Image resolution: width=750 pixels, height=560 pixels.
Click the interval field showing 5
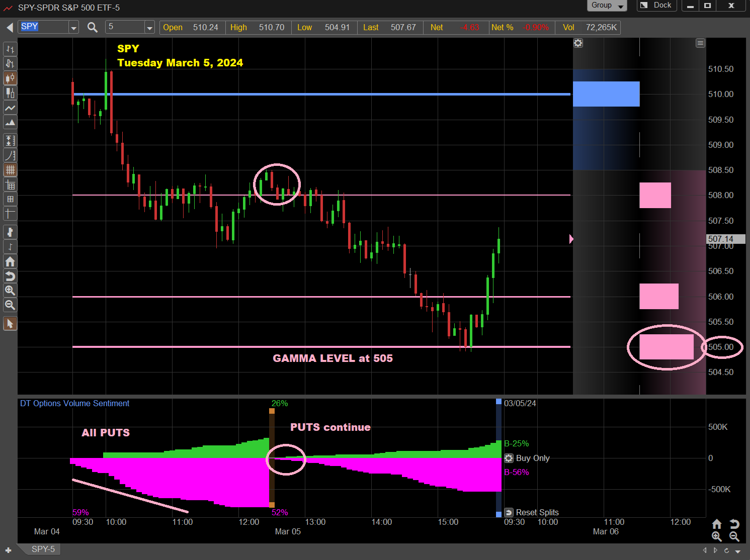[125, 27]
